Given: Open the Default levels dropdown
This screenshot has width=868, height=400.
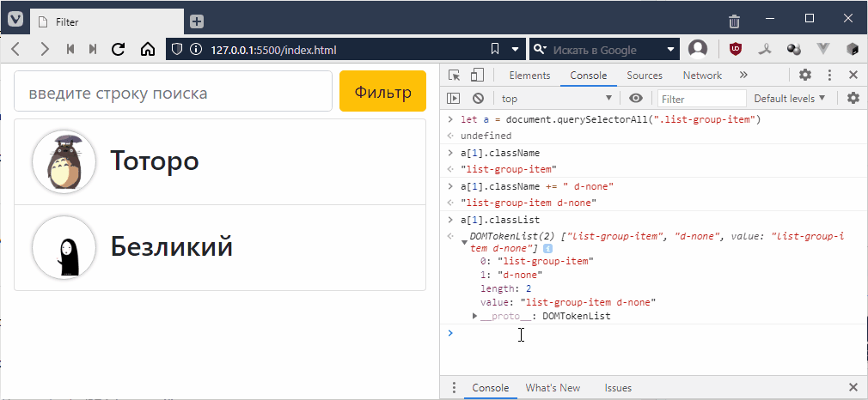Looking at the screenshot, I should click(789, 99).
